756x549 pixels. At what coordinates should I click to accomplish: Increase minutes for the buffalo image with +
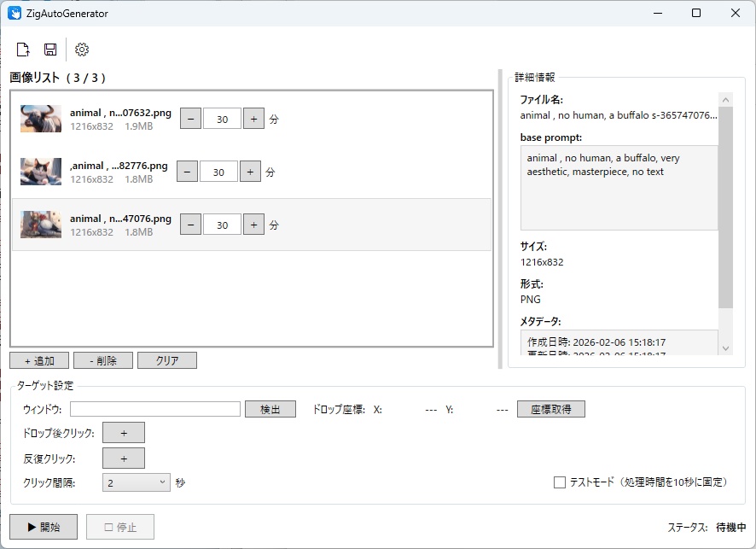pos(253,118)
